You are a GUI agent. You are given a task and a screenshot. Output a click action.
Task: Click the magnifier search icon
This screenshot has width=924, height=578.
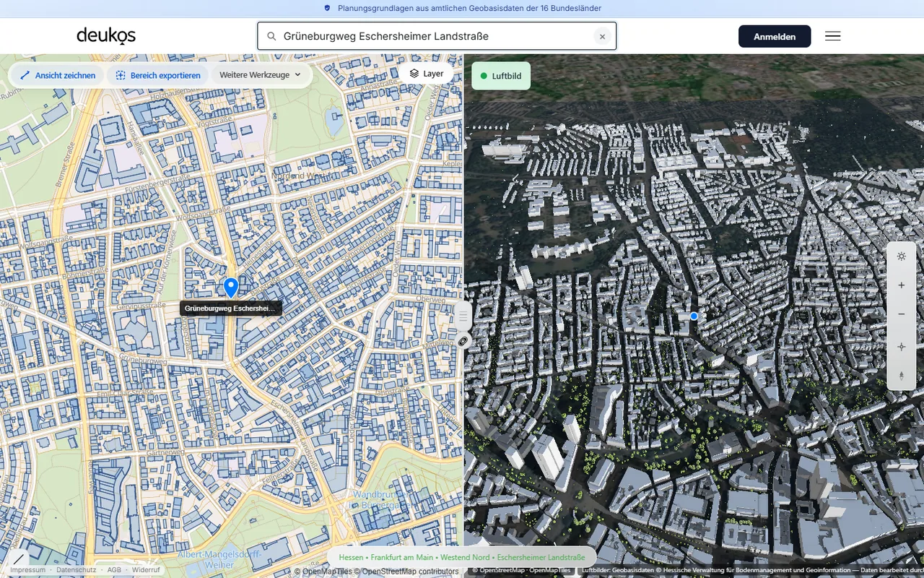click(271, 36)
